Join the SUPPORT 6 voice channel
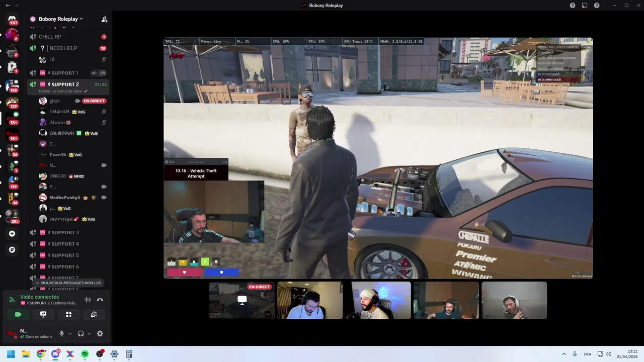 click(68, 267)
